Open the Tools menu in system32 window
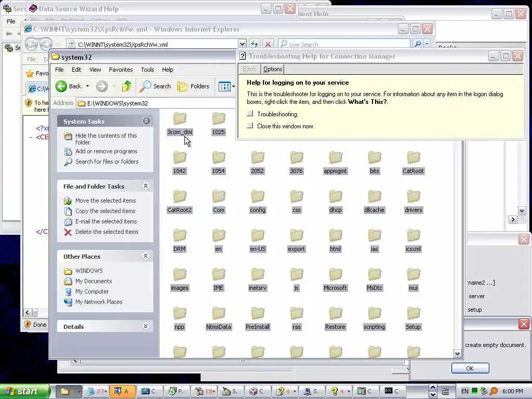Image resolution: width=532 pixels, height=399 pixels. tap(148, 70)
